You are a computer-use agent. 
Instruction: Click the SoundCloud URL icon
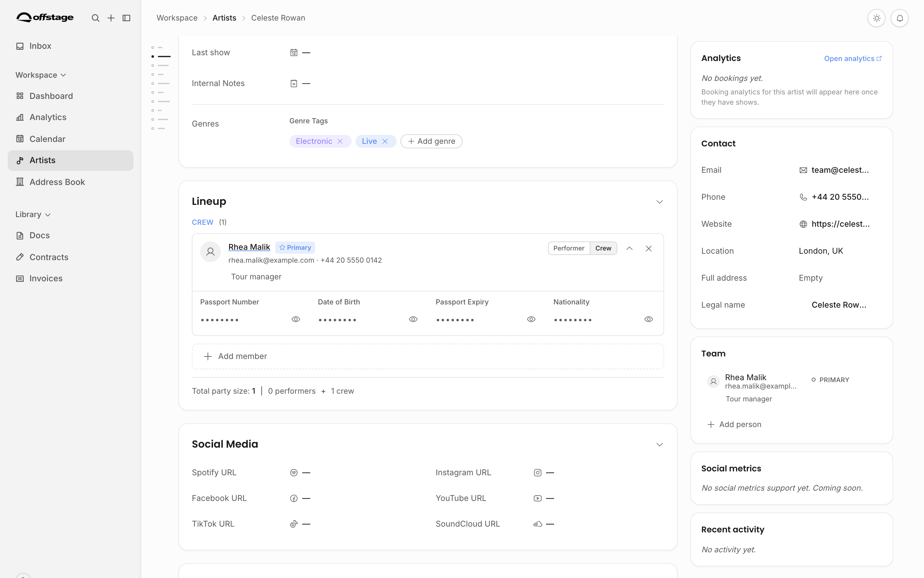pos(538,524)
